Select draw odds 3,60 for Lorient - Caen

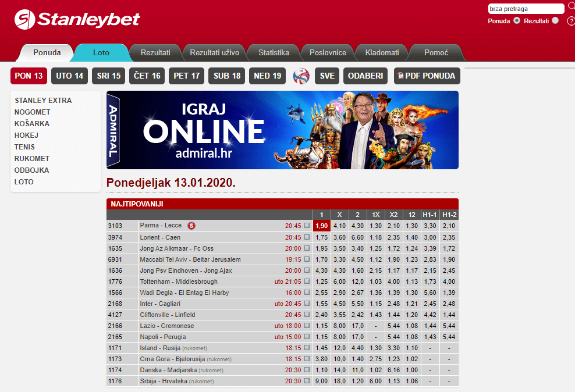339,237
